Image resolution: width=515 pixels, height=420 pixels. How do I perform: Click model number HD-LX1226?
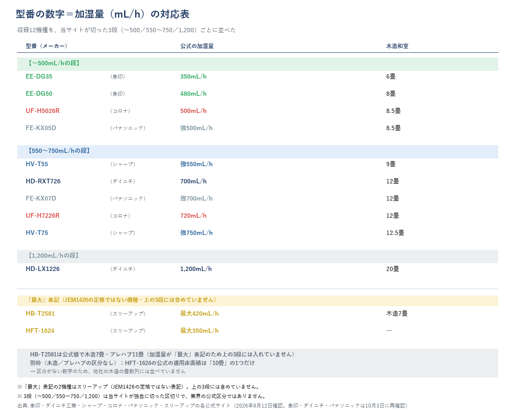tap(42, 269)
